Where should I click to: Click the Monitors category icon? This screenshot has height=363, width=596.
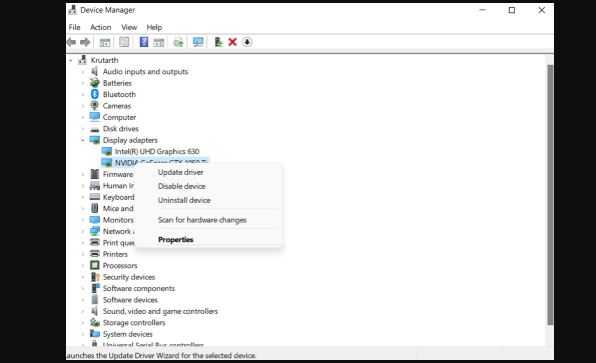click(95, 220)
